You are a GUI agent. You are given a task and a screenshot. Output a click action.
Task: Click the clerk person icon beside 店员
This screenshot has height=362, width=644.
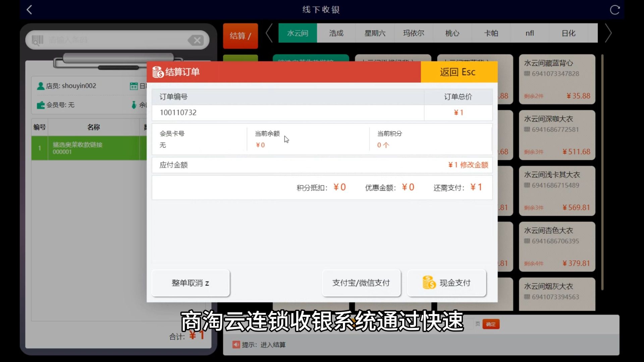(41, 86)
